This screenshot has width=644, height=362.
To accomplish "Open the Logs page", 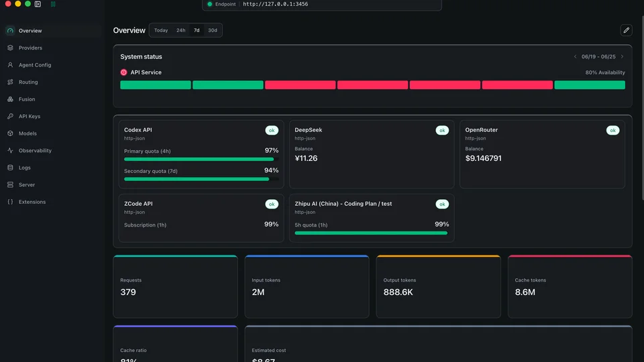I will pyautogui.click(x=52, y=168).
